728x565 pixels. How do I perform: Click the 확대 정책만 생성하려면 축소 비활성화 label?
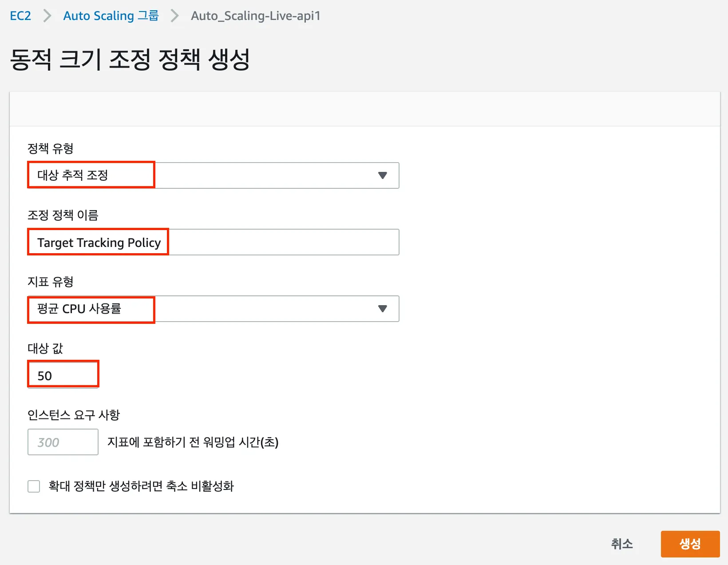click(x=141, y=486)
